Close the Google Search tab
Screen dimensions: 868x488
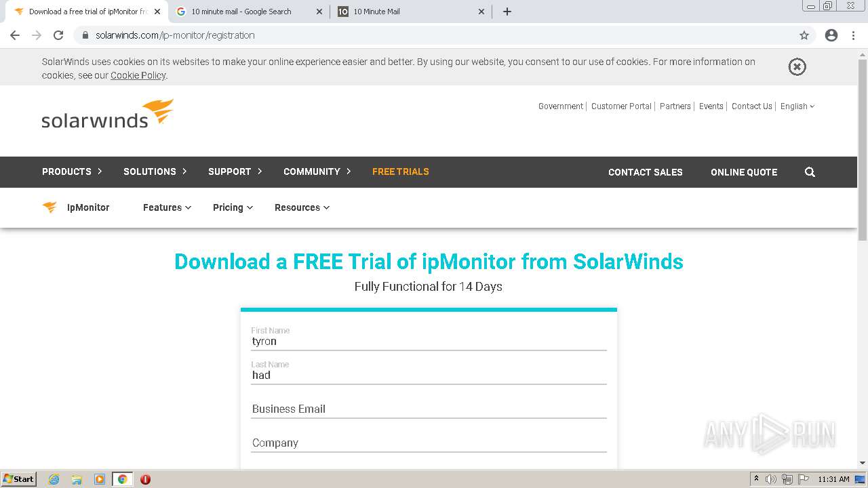(319, 12)
